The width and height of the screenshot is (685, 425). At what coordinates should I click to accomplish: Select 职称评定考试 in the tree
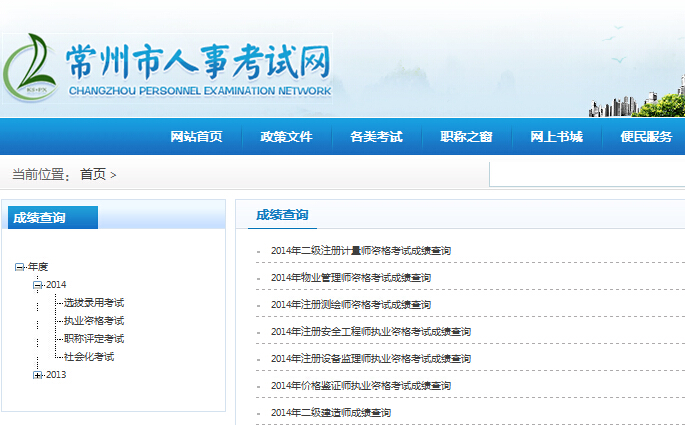94,339
